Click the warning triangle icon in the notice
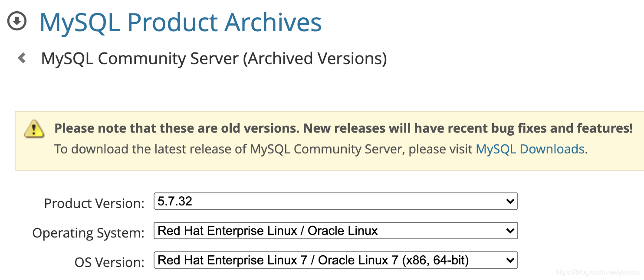The width and height of the screenshot is (644, 280). [x=34, y=129]
